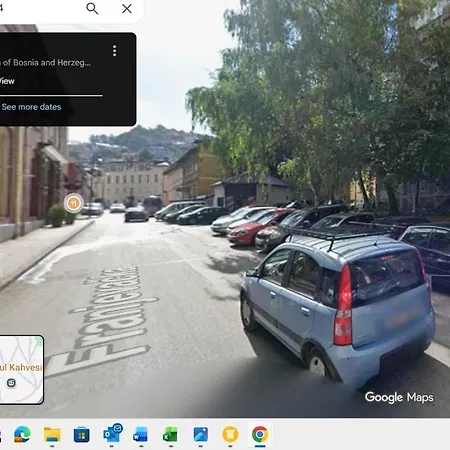
Task: Open Excel from taskbar
Action: 170,434
